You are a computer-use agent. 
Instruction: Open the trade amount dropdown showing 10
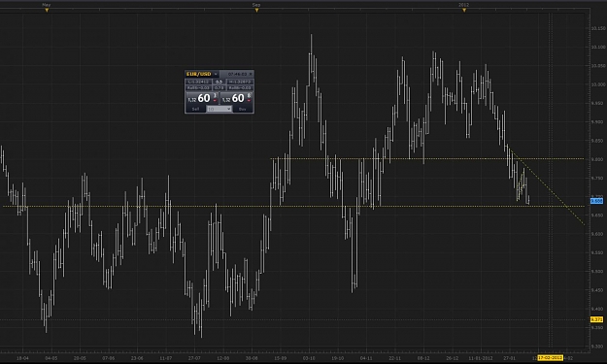pyautogui.click(x=219, y=109)
